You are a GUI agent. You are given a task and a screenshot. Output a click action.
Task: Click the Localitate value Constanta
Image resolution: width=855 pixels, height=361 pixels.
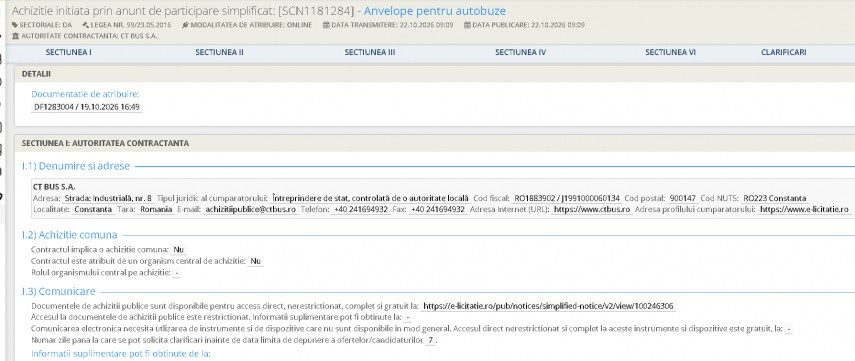pyautogui.click(x=93, y=209)
